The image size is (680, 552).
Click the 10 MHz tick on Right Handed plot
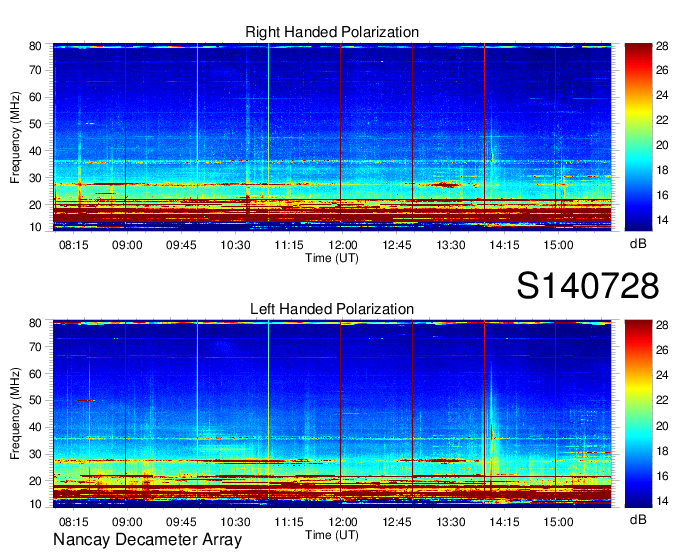35,227
